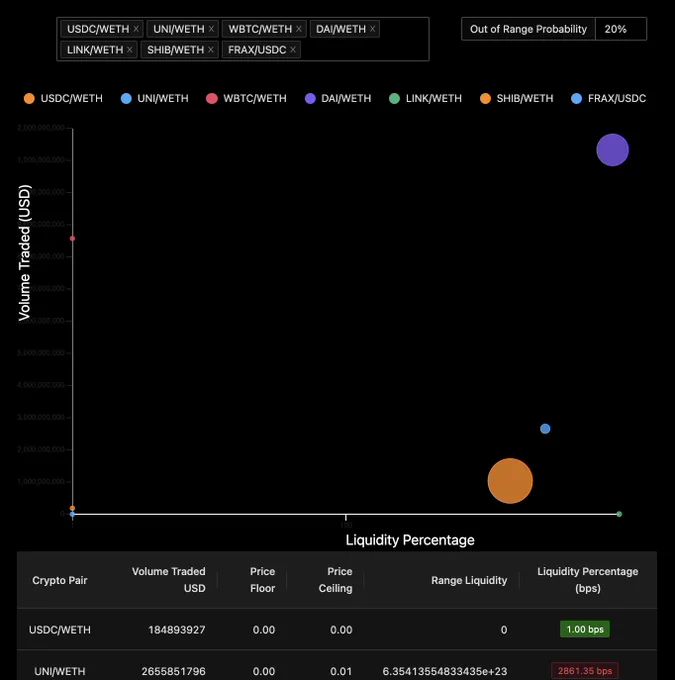This screenshot has height=680, width=675.
Task: Select the small orange USDC/WETH point
Action: click(72, 508)
